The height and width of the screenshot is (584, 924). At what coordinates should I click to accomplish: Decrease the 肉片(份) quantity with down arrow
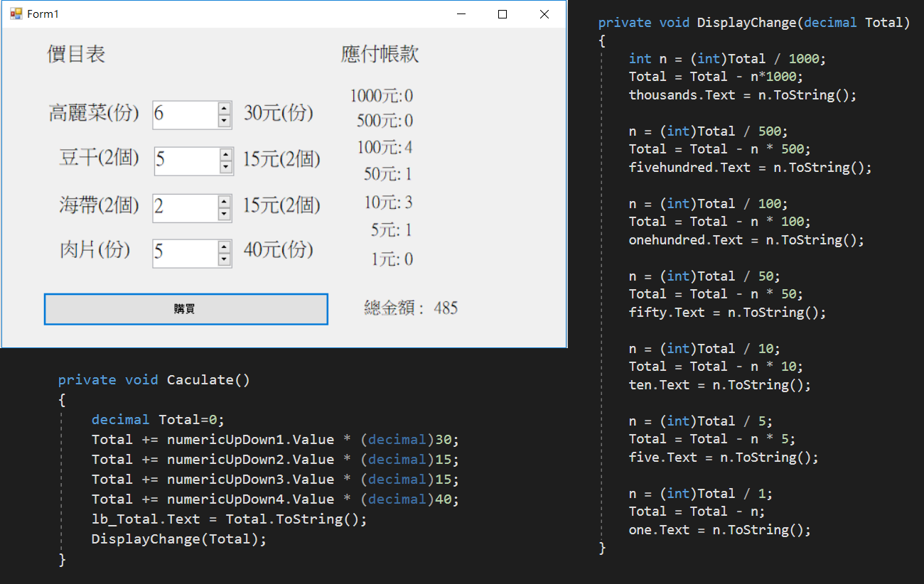pos(225,260)
